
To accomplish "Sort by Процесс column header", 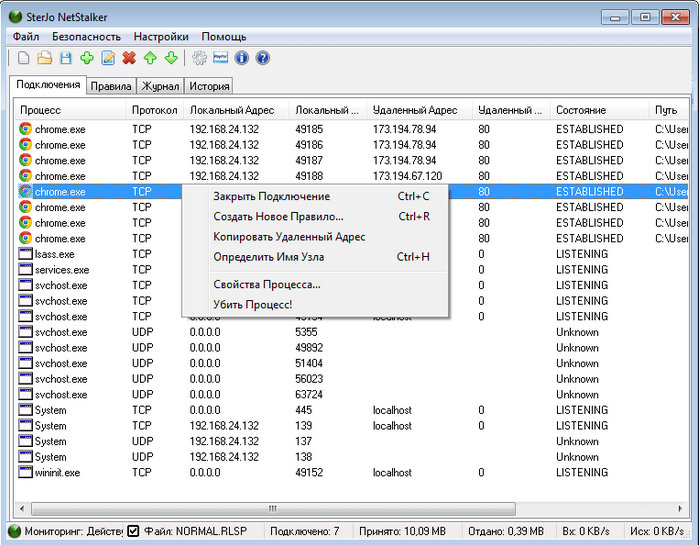I will click(70, 110).
